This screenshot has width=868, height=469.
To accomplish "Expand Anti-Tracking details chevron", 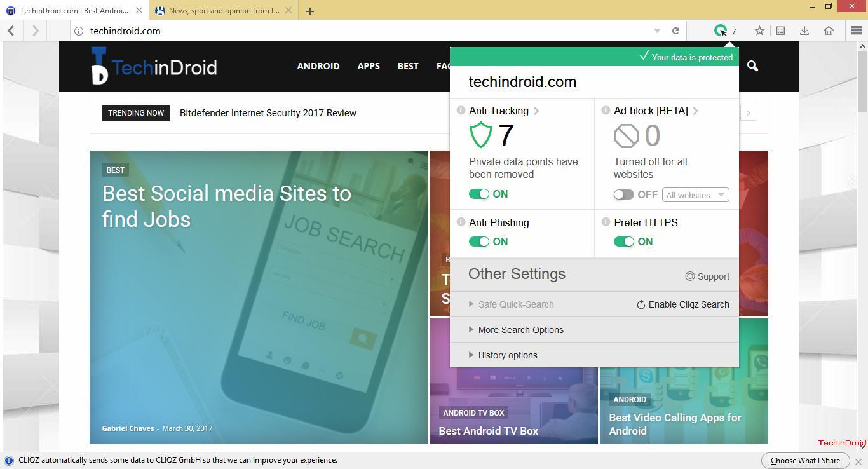I will click(536, 111).
